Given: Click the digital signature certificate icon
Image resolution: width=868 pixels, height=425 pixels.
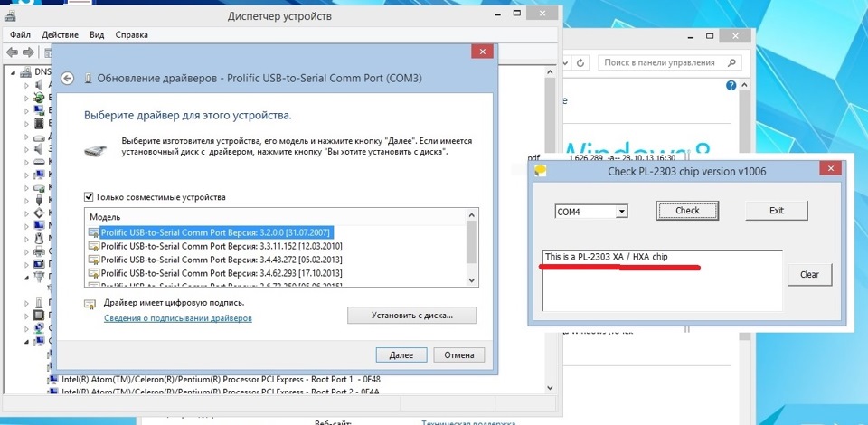Looking at the screenshot, I should pyautogui.click(x=90, y=304).
